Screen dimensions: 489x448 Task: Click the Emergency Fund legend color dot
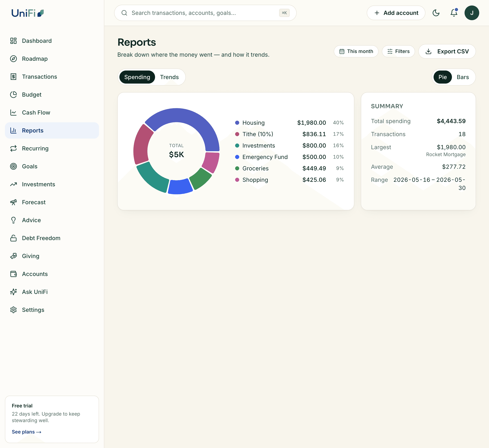(x=237, y=157)
